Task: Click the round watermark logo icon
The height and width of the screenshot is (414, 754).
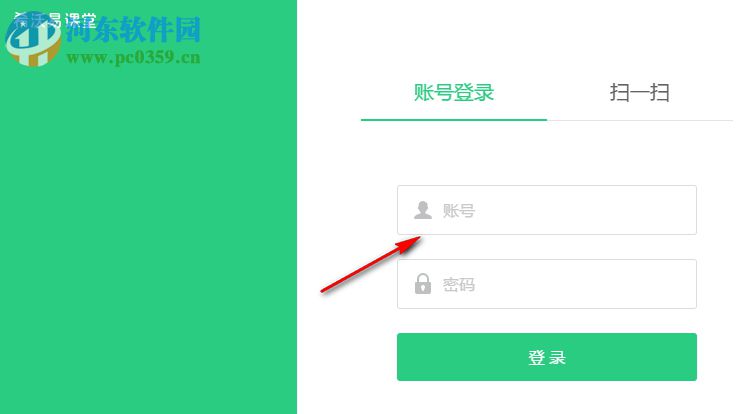Action: click(33, 38)
